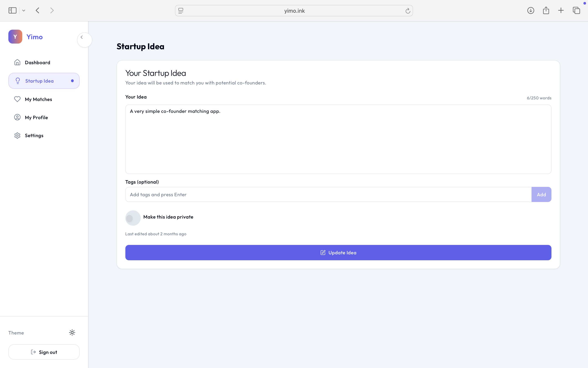
Task: Focus the tags input field
Action: click(328, 194)
